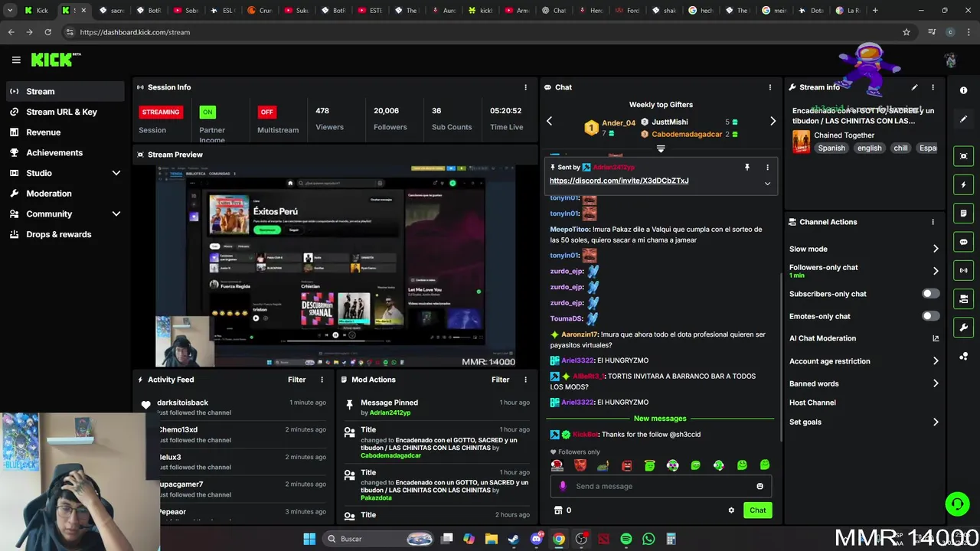Screen dimensions: 980x551
Task: Open Discord from the taskbar
Action: pos(536,539)
